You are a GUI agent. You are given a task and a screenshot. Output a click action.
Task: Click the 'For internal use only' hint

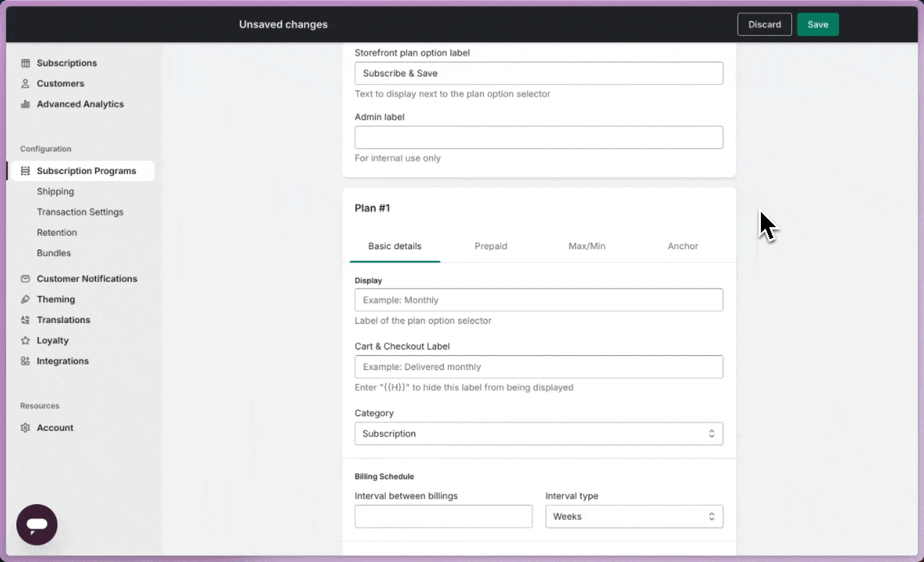point(397,158)
